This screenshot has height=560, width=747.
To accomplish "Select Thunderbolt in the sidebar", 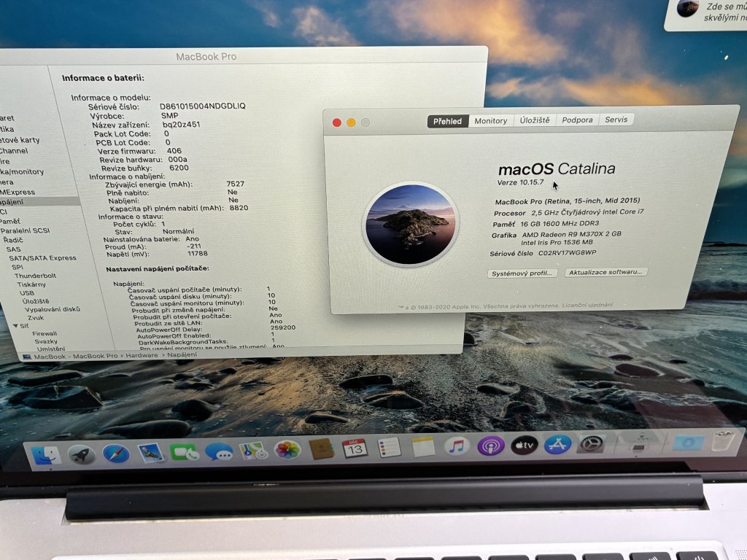I will [35, 276].
